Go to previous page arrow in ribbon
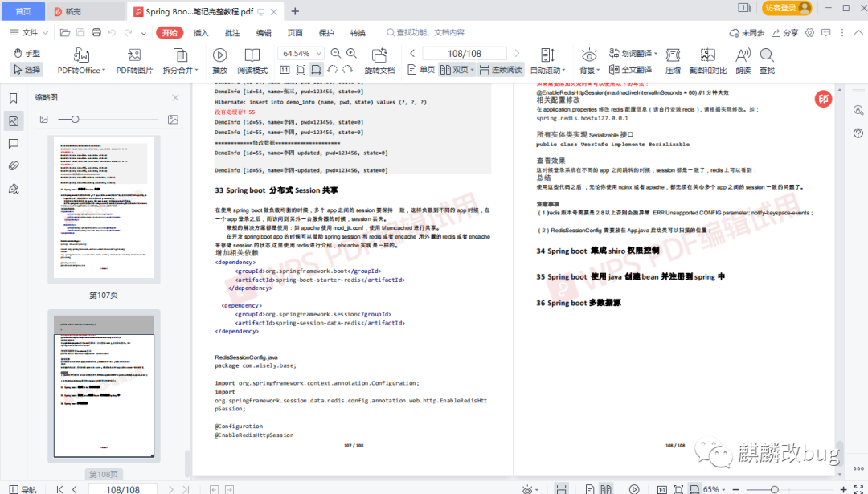The height and width of the screenshot is (494, 868). click(x=412, y=53)
